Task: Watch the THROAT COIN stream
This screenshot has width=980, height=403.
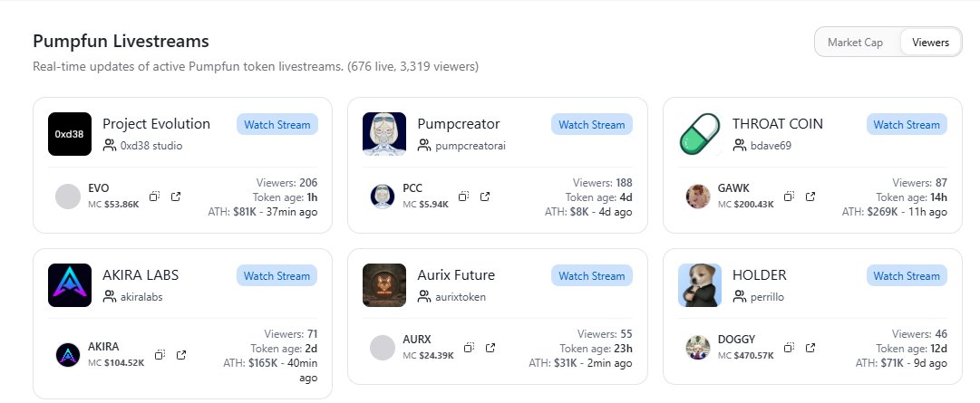Action: 907,125
